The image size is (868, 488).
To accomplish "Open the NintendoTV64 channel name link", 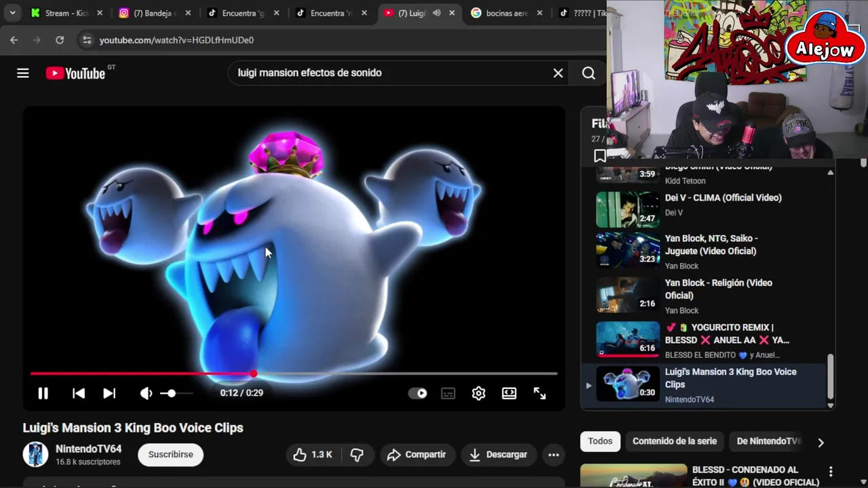I will [x=89, y=449].
